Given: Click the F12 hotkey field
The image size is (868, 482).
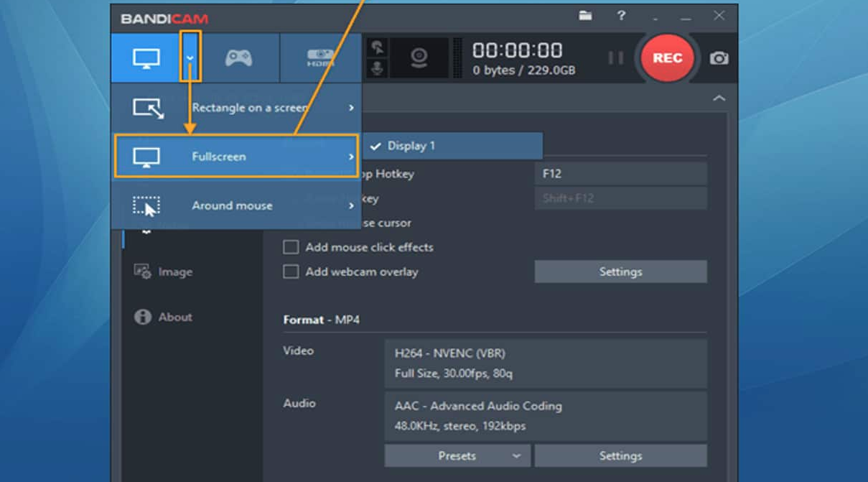Looking at the screenshot, I should click(x=621, y=174).
